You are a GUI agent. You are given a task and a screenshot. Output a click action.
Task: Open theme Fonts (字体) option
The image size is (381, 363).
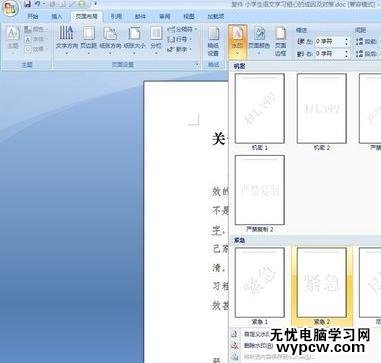(35, 39)
